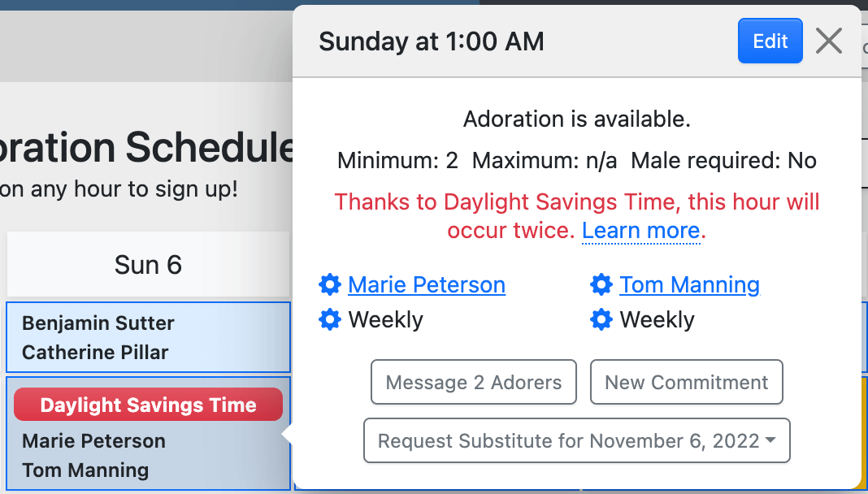Select the Marie Peterson and Tom Manning slot
The height and width of the screenshot is (494, 868).
coord(148,456)
